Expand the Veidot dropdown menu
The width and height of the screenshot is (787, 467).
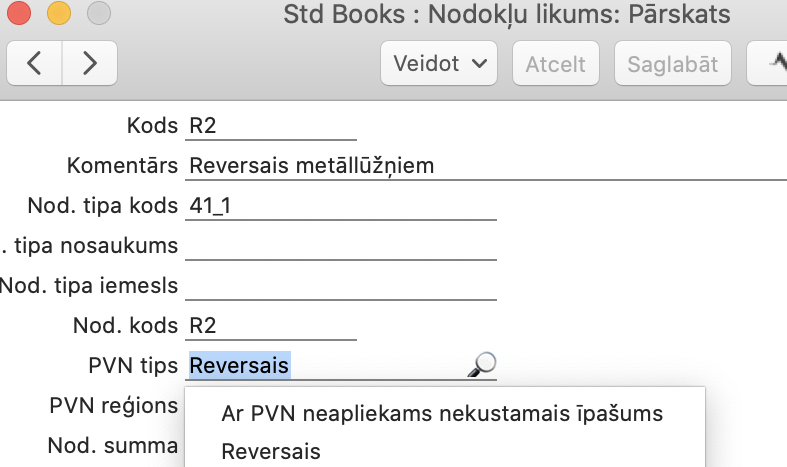439,64
